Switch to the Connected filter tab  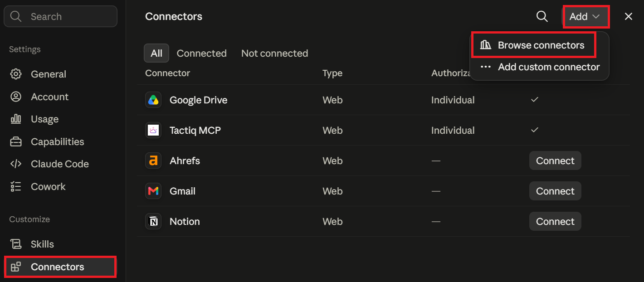pyautogui.click(x=201, y=53)
